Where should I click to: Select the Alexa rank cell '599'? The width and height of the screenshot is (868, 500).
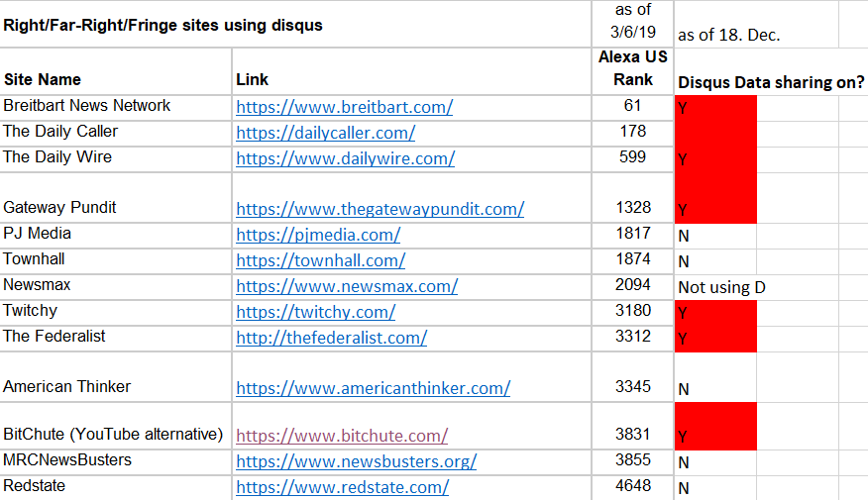[633, 159]
